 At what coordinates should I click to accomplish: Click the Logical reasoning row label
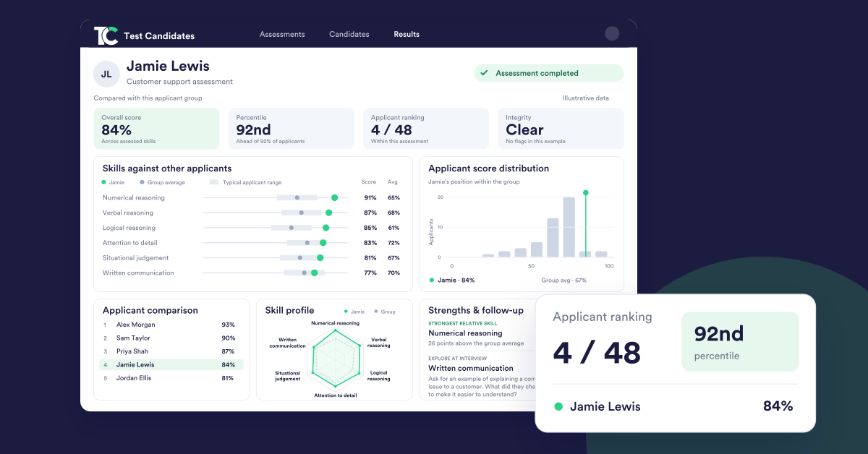(129, 228)
